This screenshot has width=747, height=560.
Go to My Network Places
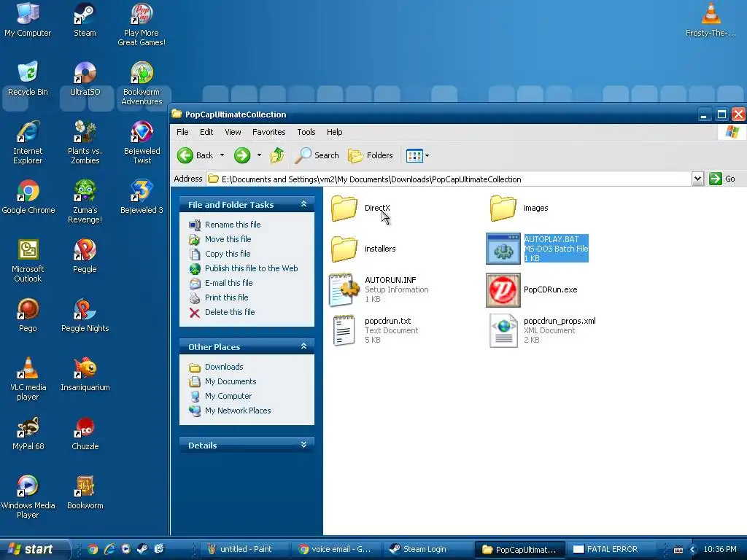click(230, 411)
